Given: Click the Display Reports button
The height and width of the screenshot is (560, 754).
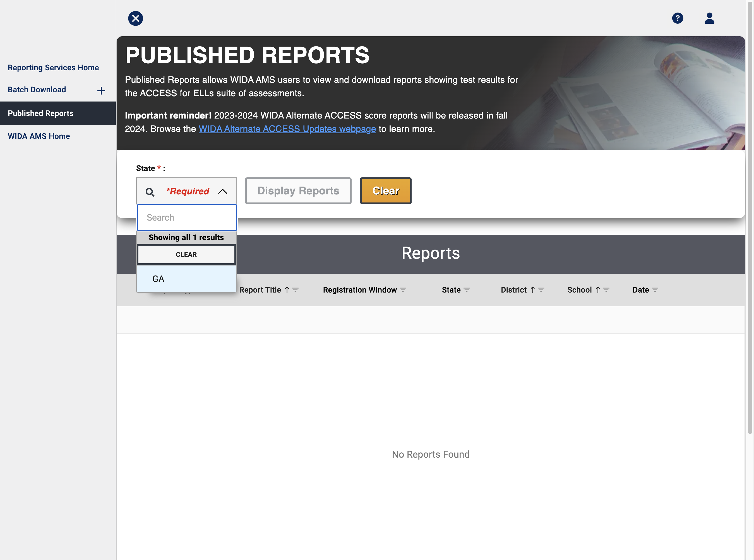Looking at the screenshot, I should 298,191.
